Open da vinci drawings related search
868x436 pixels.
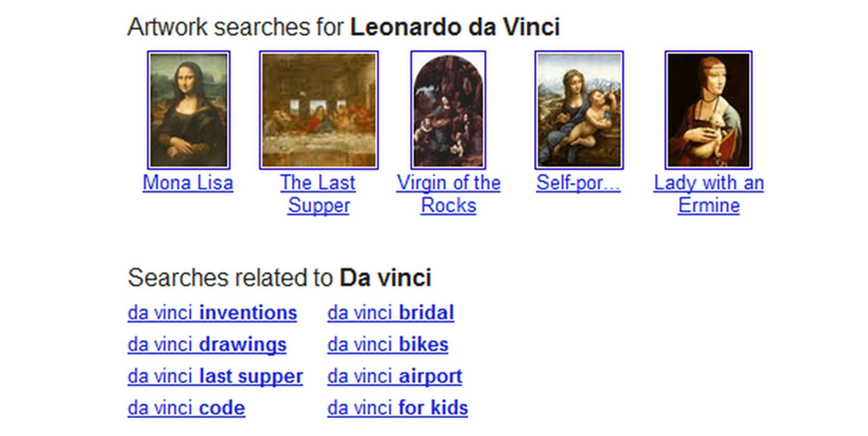click(207, 344)
